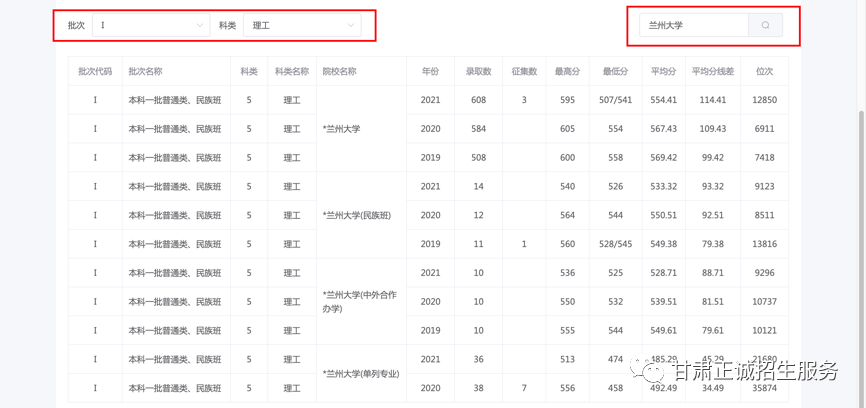Select the 录取数 column header

(478, 72)
